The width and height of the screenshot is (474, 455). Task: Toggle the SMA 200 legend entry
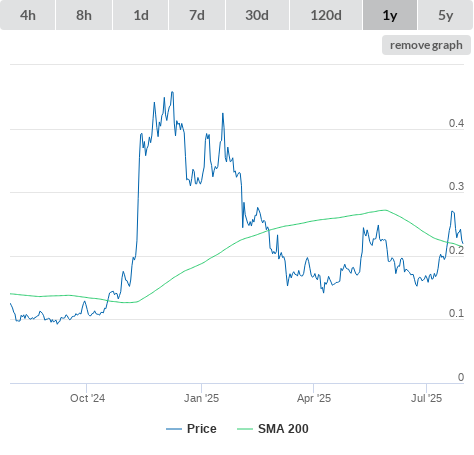point(273,429)
